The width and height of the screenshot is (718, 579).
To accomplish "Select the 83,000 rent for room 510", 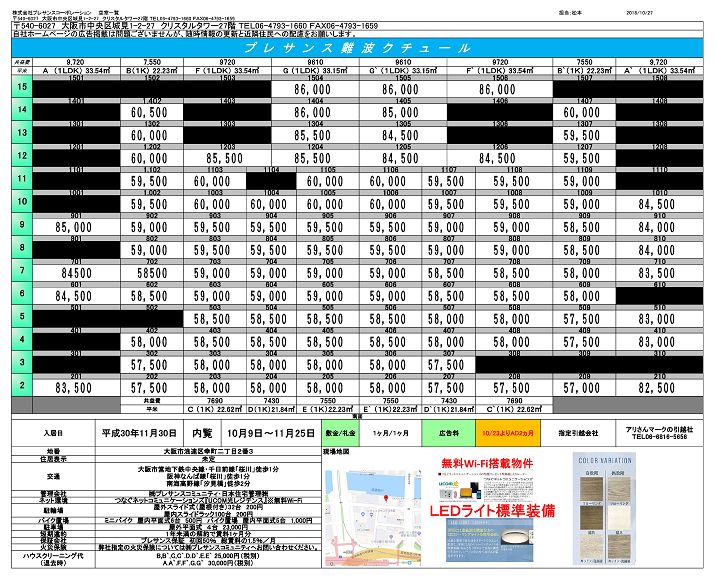I will click(x=657, y=319).
